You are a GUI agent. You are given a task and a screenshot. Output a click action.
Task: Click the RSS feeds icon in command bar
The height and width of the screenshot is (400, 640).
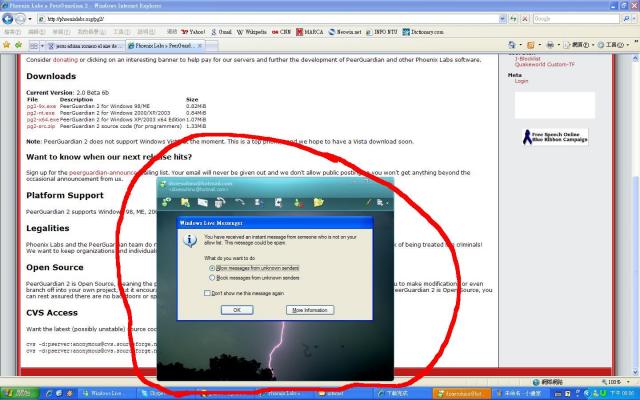531,45
